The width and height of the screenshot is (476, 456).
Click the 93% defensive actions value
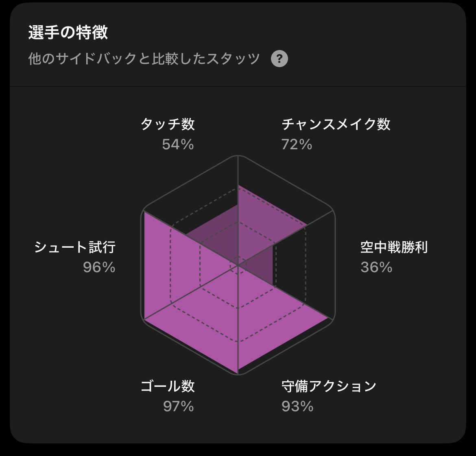point(297,406)
